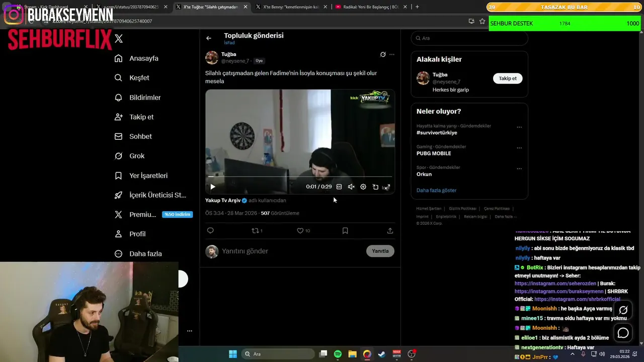Bookmark the post
Viewport: 644px width, 362px height.
tap(345, 231)
